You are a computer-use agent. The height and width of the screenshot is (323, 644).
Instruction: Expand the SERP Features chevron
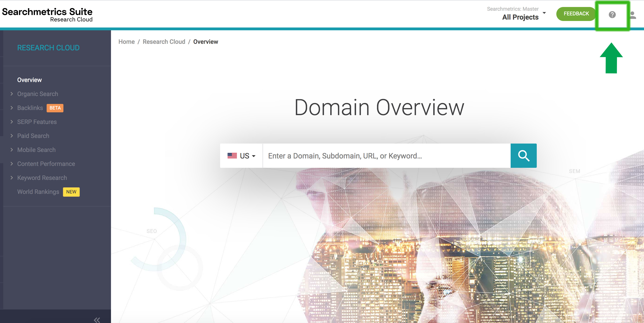click(x=11, y=122)
